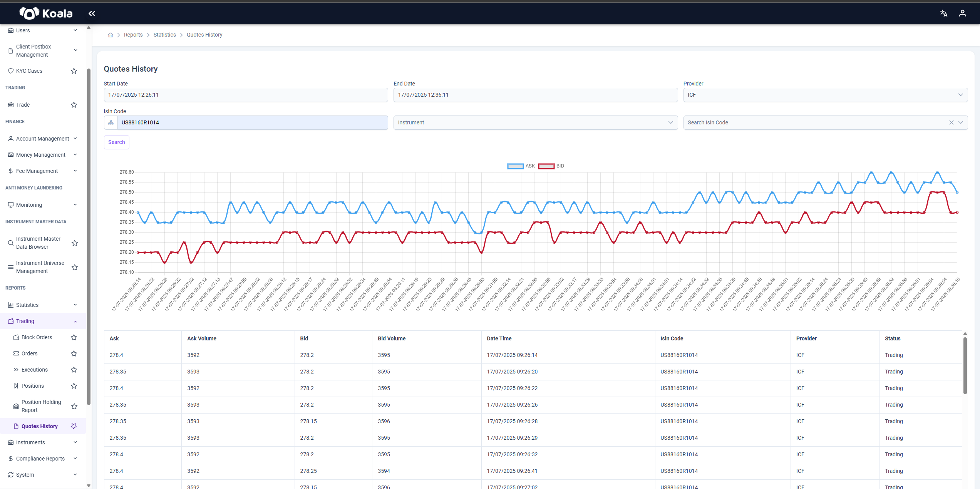Toggle favorite star for KYC Cases

coord(74,71)
